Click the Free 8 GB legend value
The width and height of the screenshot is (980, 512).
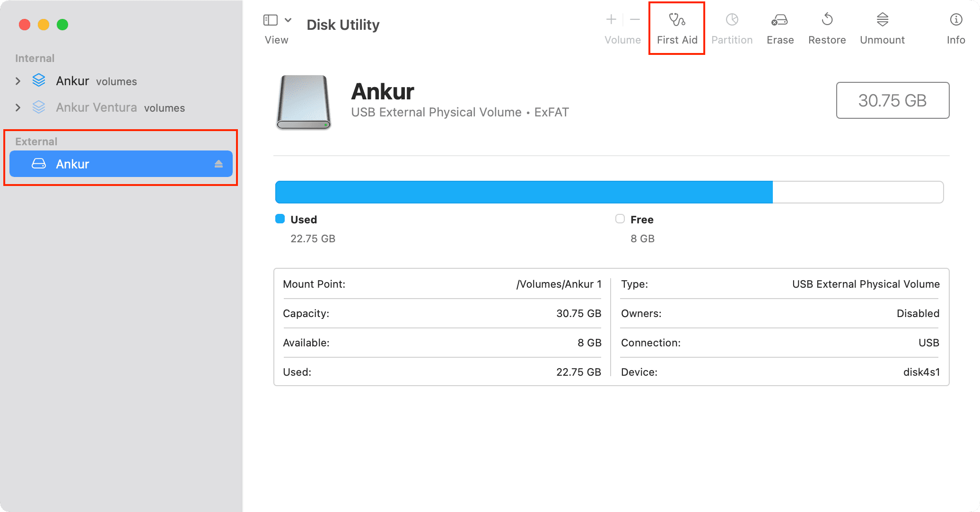[642, 238]
